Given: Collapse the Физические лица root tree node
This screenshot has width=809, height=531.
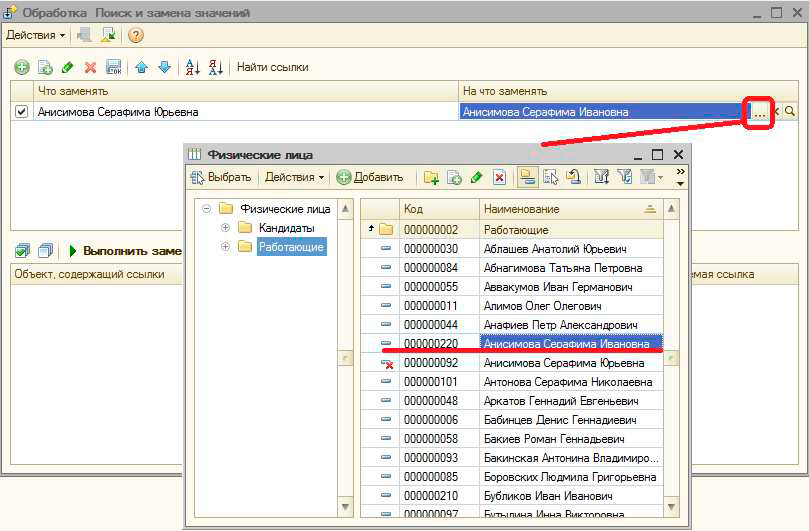Looking at the screenshot, I should (x=206, y=209).
